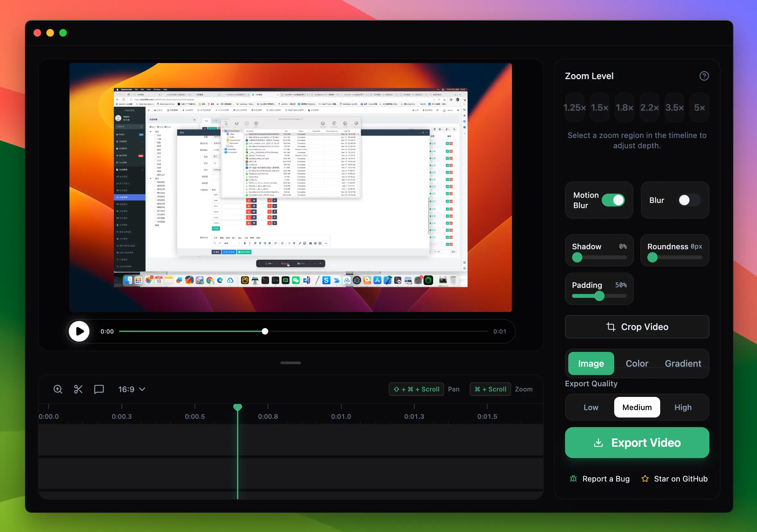Click the green timeline playhead marker
The width and height of the screenshot is (757, 532).
click(237, 407)
